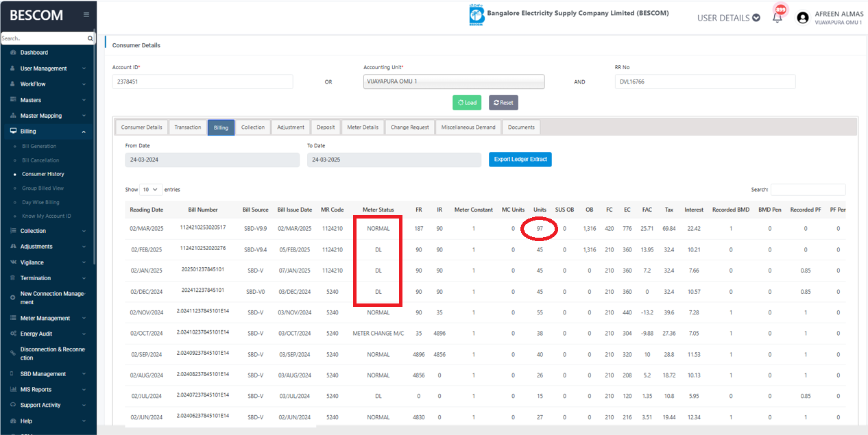
Task: Switch to the Change Request tab
Action: coord(410,127)
